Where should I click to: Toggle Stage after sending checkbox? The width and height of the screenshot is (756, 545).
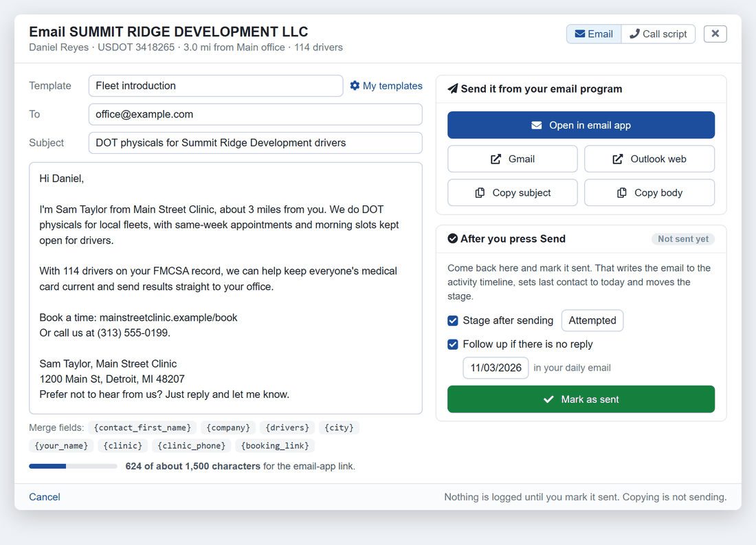453,321
